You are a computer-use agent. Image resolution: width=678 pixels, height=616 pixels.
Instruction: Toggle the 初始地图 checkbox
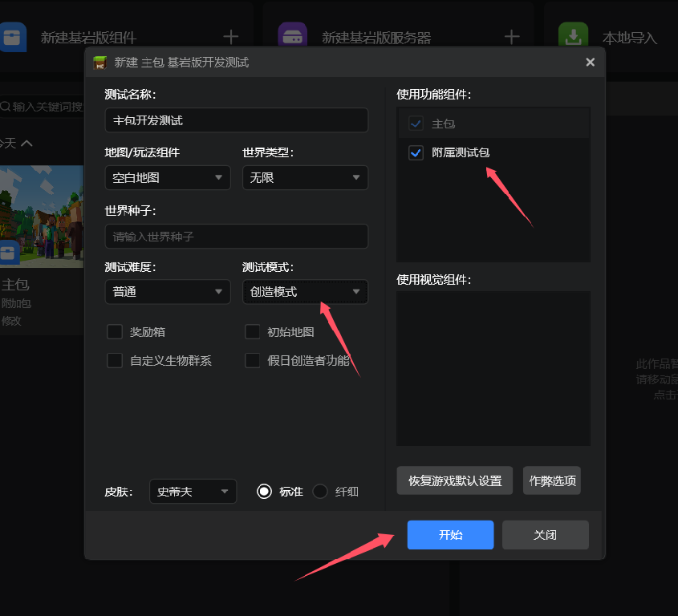click(253, 332)
